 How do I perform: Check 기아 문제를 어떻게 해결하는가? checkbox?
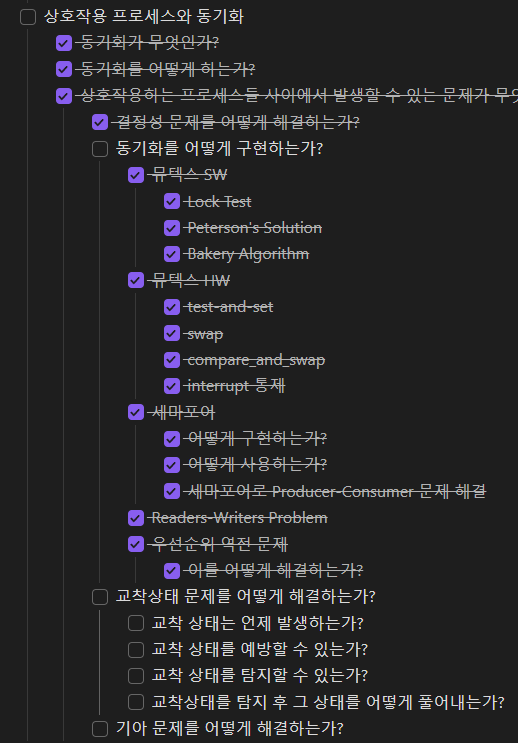pos(100,728)
